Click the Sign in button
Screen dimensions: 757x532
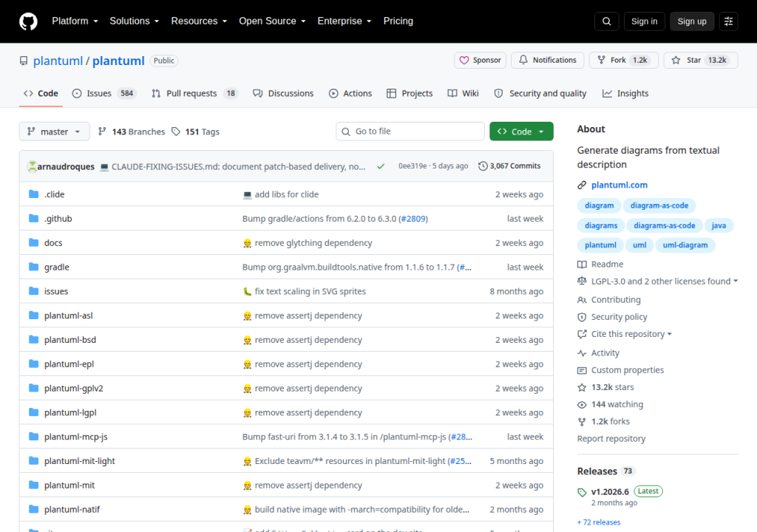click(x=644, y=21)
